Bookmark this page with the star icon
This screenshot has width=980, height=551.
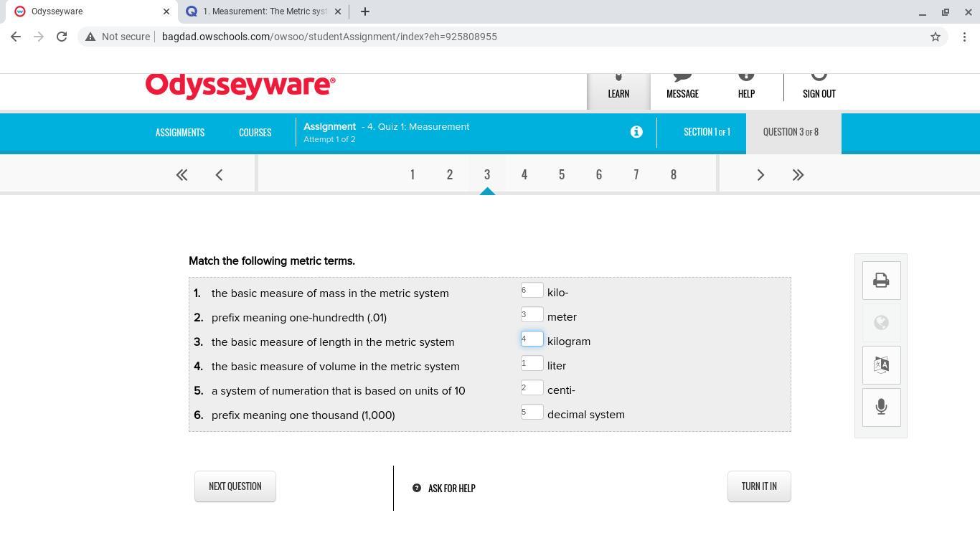[x=936, y=37]
